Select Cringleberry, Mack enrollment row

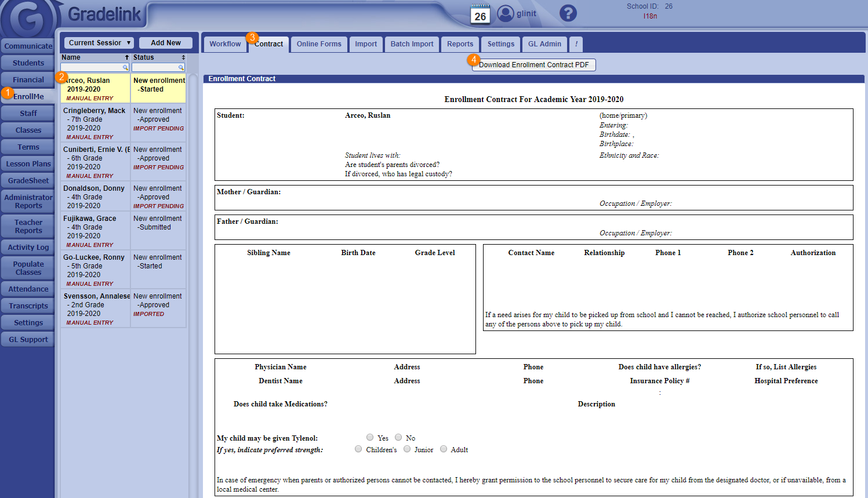(x=124, y=123)
